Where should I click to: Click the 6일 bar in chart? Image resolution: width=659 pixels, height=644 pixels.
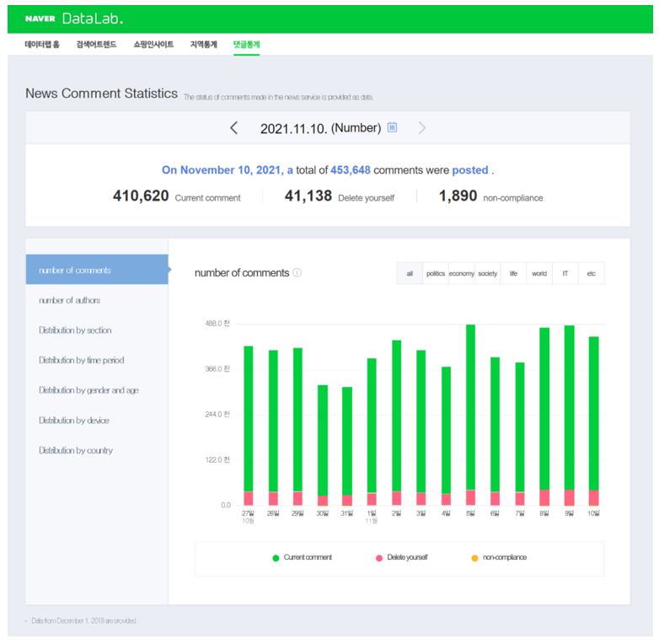(x=495, y=431)
